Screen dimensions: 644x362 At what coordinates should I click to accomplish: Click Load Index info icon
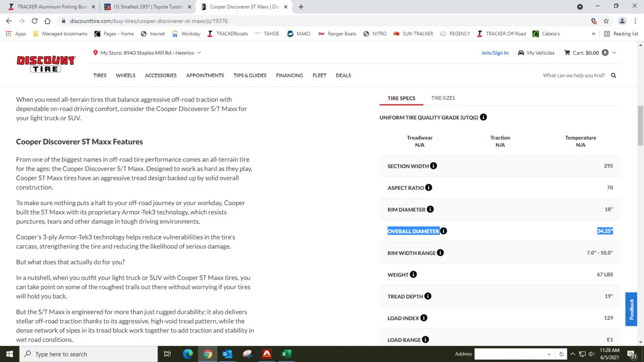tap(424, 318)
